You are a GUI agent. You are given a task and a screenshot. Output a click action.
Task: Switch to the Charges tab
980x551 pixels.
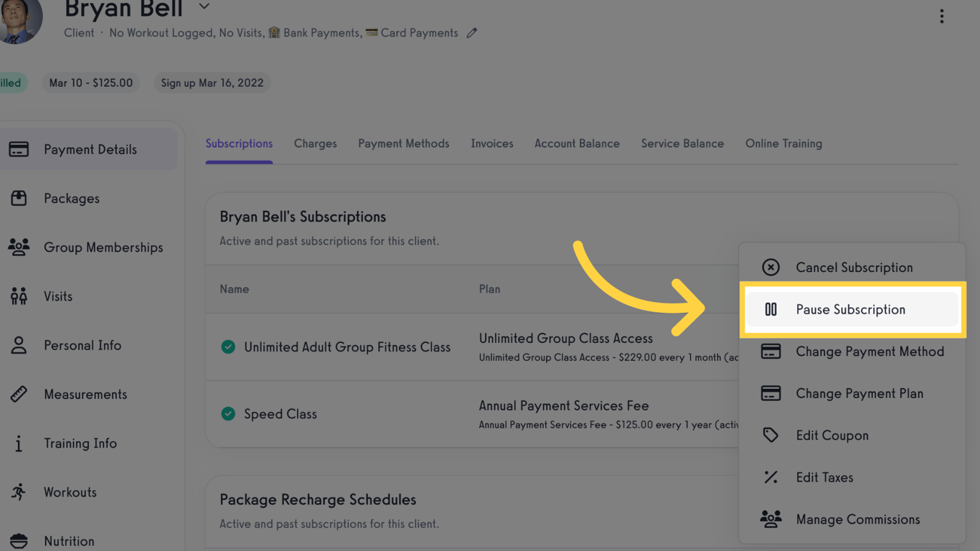315,143
